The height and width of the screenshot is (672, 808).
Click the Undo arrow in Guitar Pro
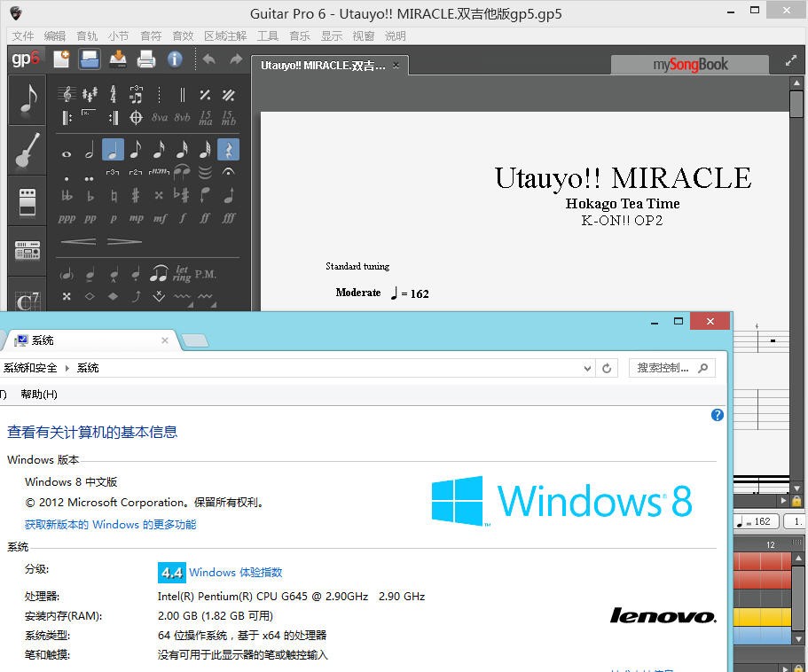208,59
